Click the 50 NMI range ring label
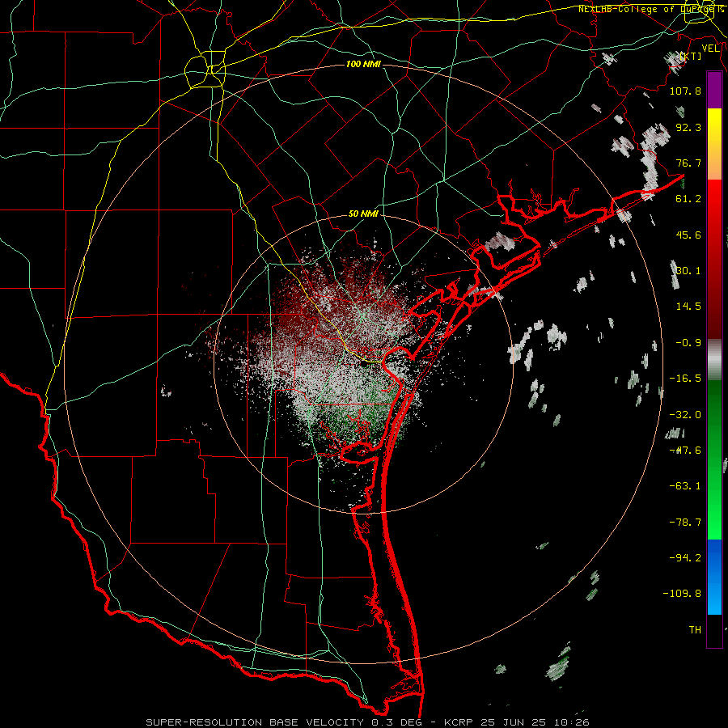The width and height of the screenshot is (728, 728). (x=363, y=214)
